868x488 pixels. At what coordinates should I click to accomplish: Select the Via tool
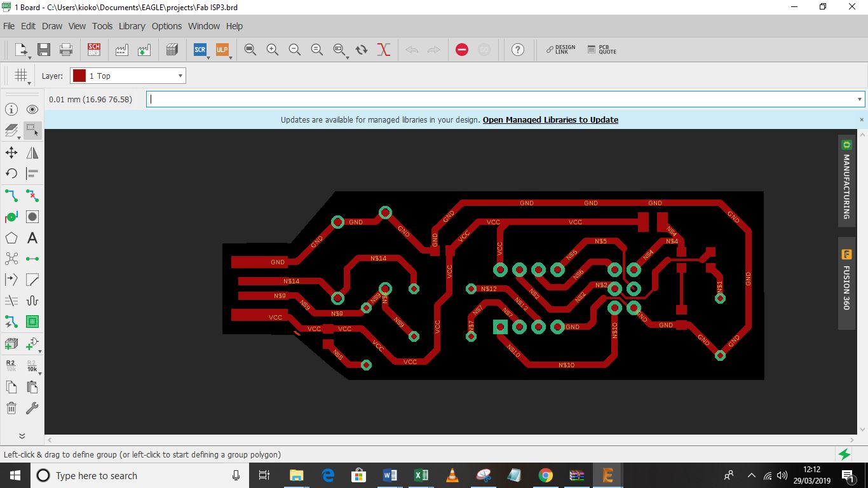[x=11, y=217]
